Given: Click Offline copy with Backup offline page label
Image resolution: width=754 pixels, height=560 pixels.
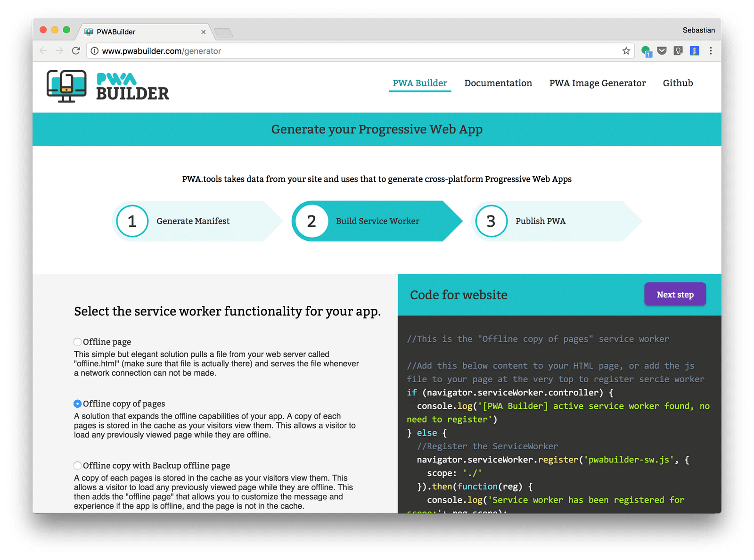Looking at the screenshot, I should 156,465.
